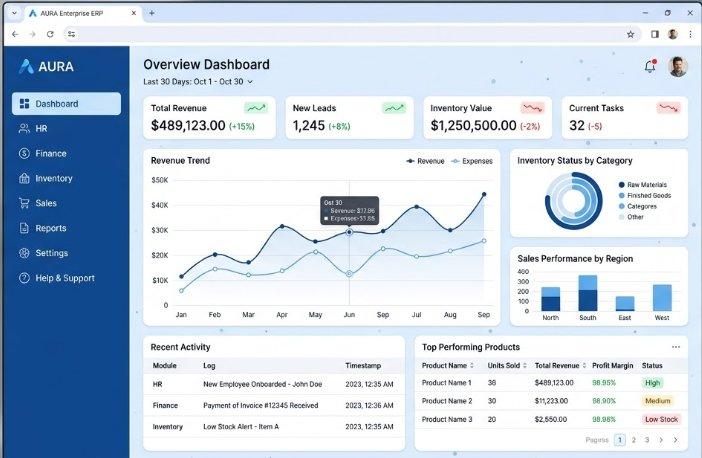Select the Product Name 1 row
The width and height of the screenshot is (702, 458).
tap(551, 383)
